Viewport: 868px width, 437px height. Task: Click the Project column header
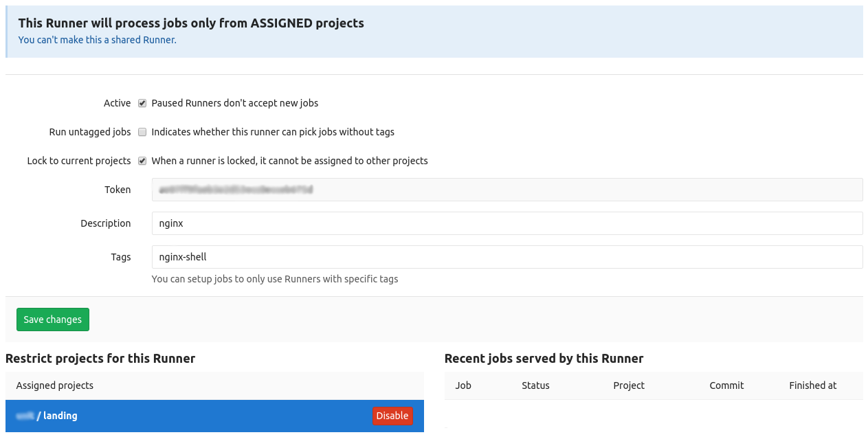[628, 385]
